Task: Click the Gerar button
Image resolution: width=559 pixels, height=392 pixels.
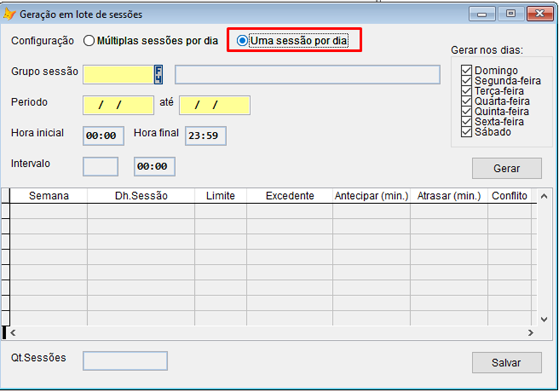Action: point(507,169)
